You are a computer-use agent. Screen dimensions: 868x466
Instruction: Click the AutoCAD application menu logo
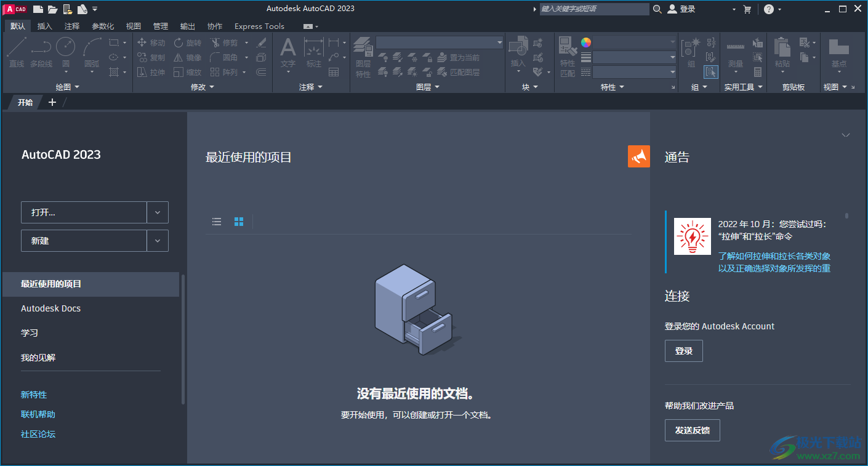pyautogui.click(x=16, y=9)
